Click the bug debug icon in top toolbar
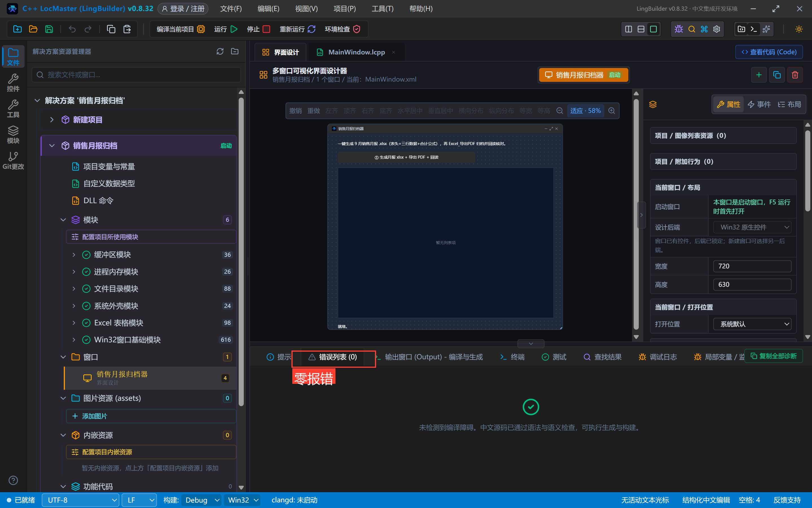Image resolution: width=812 pixels, height=508 pixels. pyautogui.click(x=679, y=29)
